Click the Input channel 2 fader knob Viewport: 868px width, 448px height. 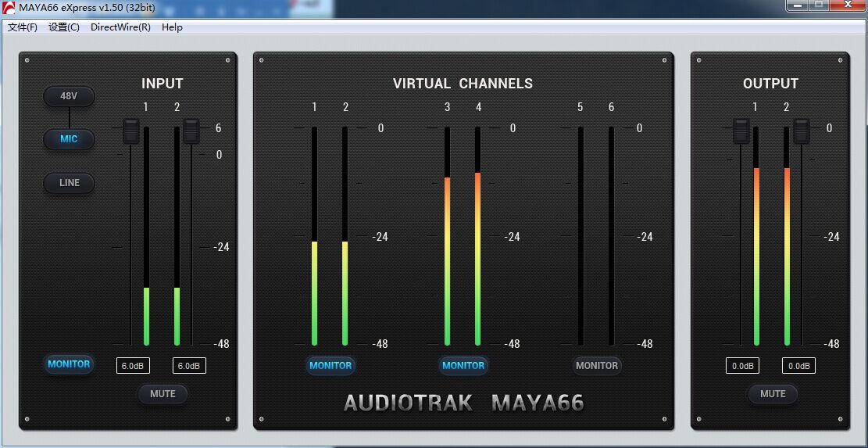click(x=191, y=131)
